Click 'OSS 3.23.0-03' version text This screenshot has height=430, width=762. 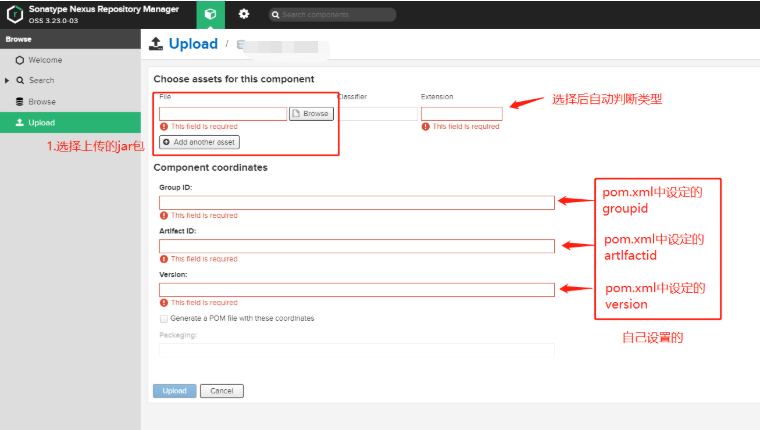pos(53,21)
